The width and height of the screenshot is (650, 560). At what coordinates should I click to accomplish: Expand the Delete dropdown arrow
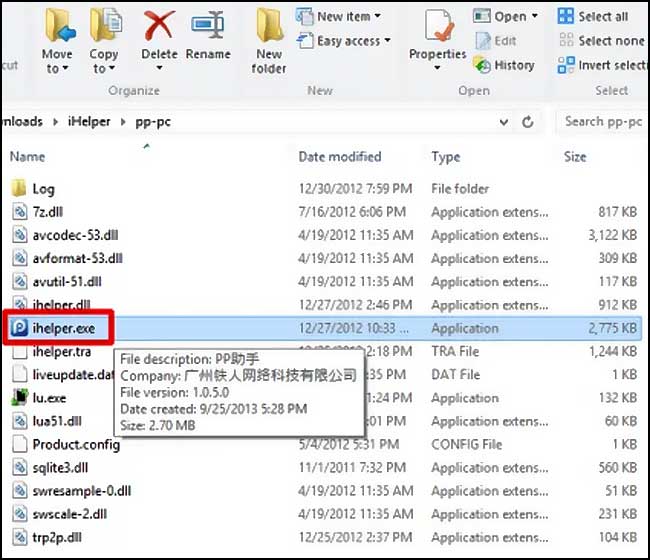click(159, 68)
